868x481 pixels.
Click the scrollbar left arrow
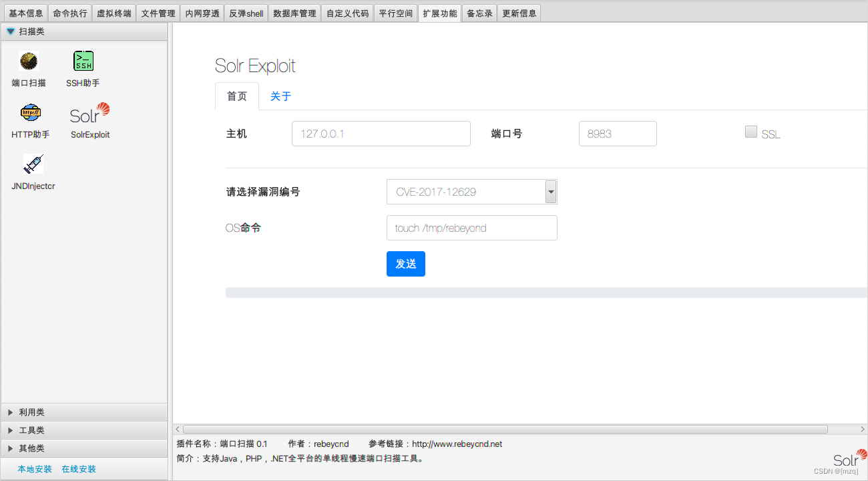(177, 429)
